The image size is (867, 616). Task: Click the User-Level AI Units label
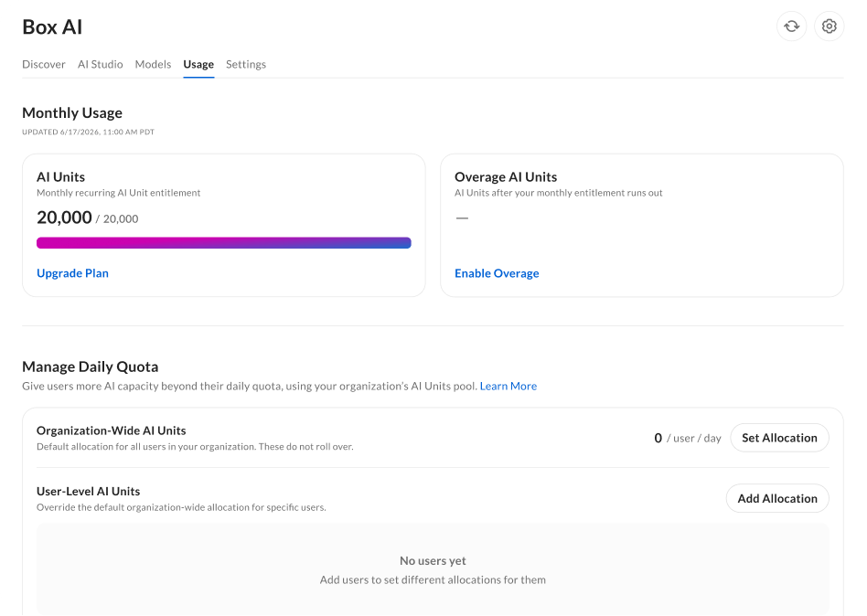[89, 491]
